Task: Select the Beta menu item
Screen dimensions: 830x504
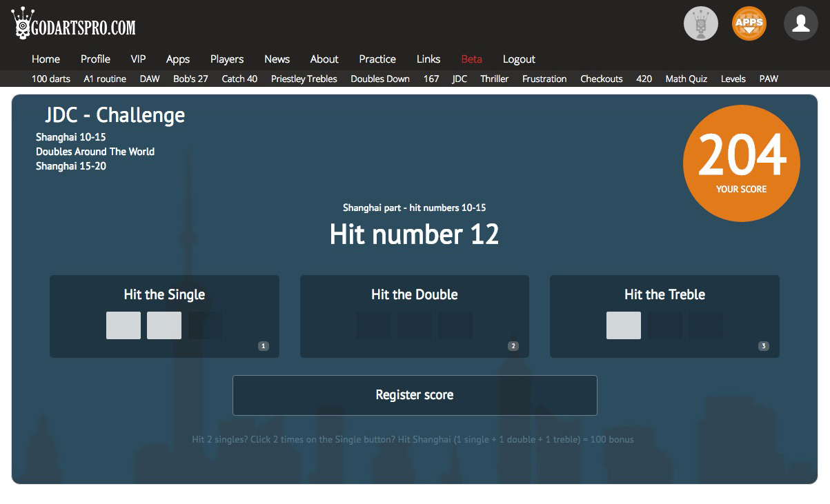Action: click(472, 59)
